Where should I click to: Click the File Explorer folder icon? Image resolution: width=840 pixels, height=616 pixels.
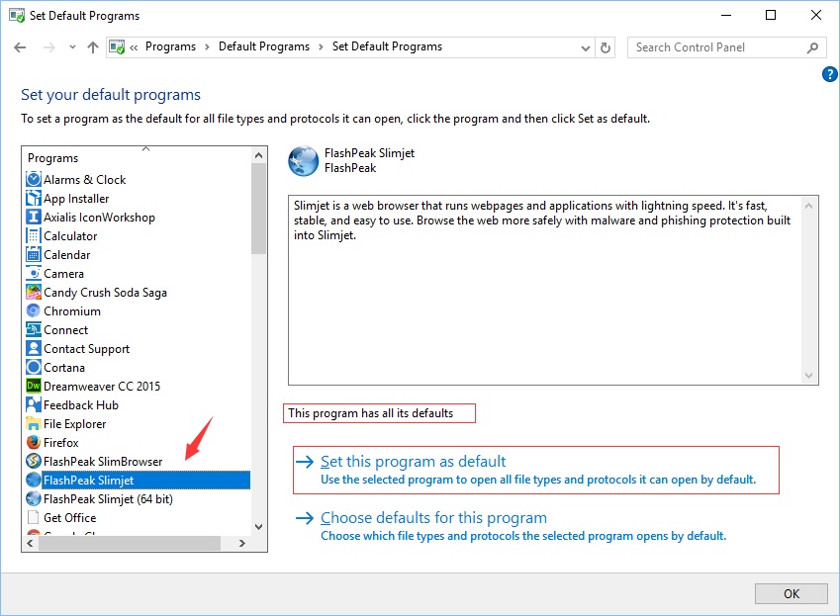pos(34,424)
